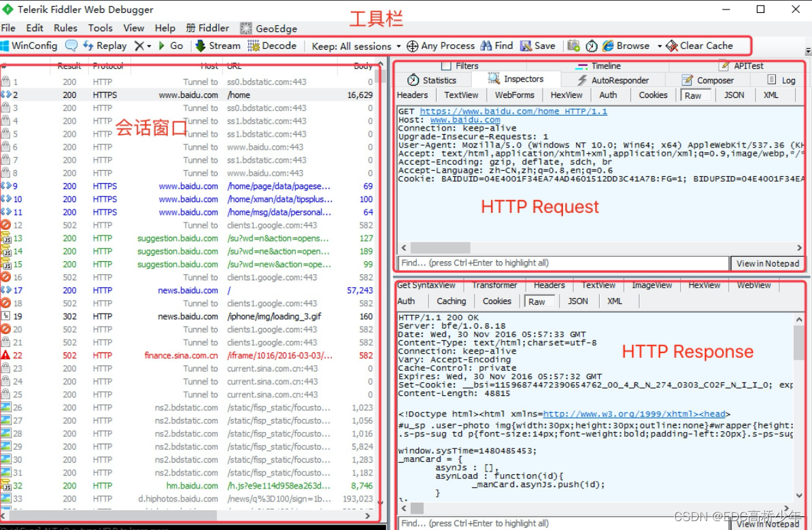Click lock icon of session 1
The image size is (812, 530).
5,82
